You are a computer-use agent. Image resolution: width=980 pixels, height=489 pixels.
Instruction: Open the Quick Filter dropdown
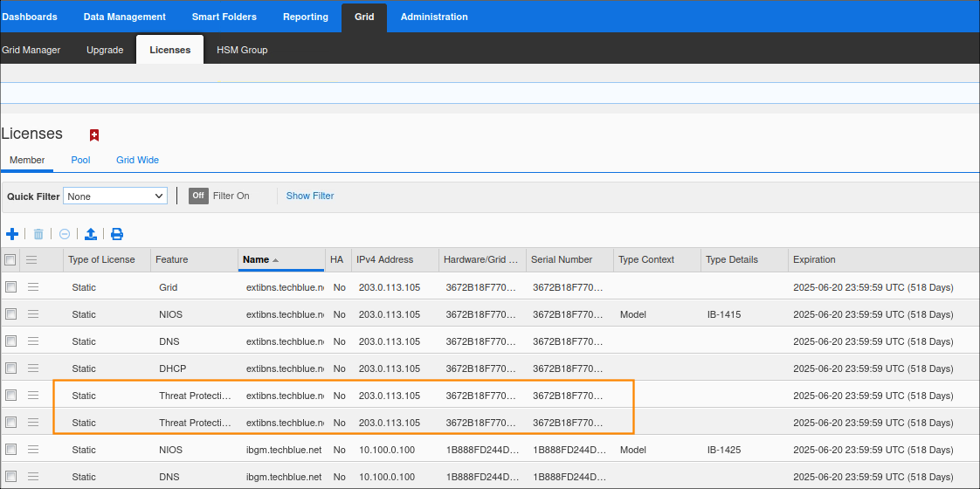point(115,196)
